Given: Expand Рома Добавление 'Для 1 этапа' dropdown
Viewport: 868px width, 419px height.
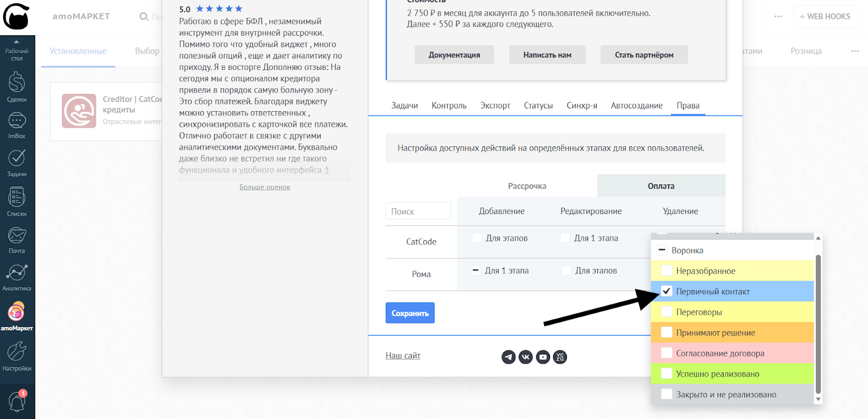Looking at the screenshot, I should pos(500,270).
